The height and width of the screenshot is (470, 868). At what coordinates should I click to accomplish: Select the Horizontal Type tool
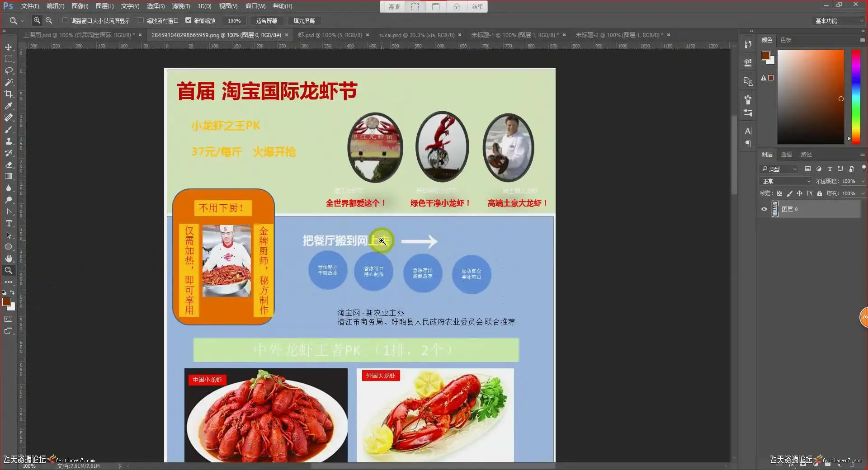pos(9,224)
